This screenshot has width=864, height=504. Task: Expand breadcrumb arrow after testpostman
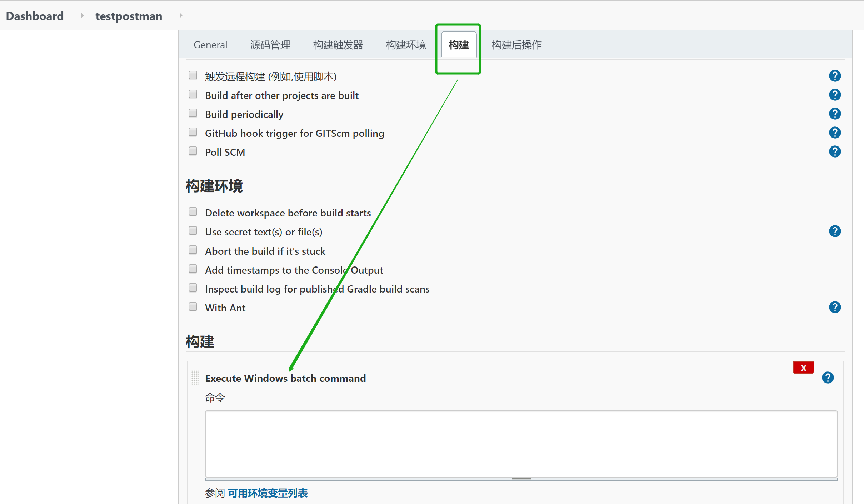181,16
